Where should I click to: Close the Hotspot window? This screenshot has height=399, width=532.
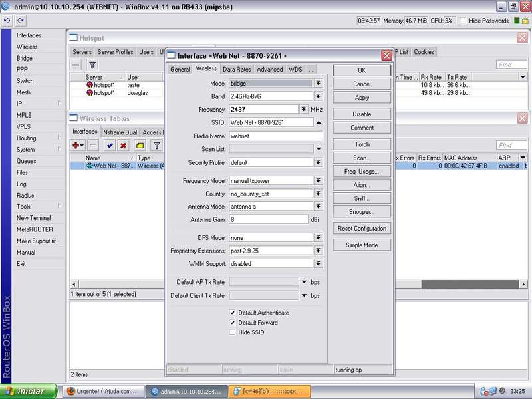[x=522, y=38]
